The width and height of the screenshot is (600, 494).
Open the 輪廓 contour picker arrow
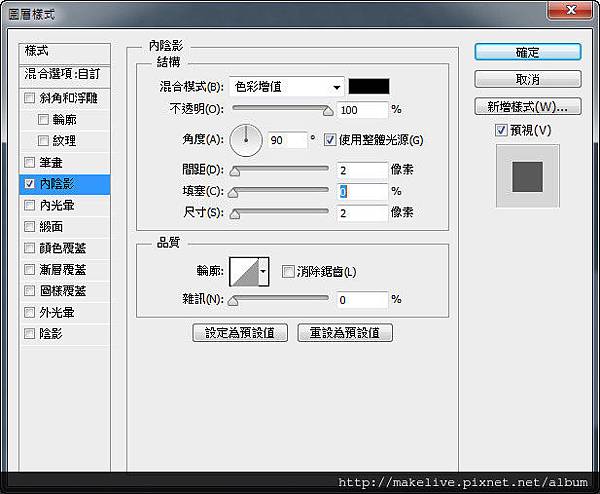263,272
